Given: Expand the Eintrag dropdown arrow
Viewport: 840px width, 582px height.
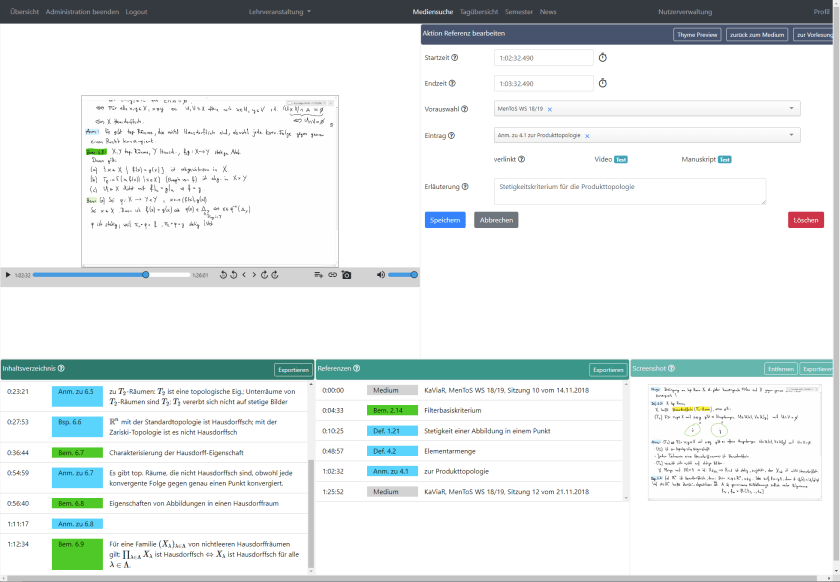Looking at the screenshot, I should (792, 136).
